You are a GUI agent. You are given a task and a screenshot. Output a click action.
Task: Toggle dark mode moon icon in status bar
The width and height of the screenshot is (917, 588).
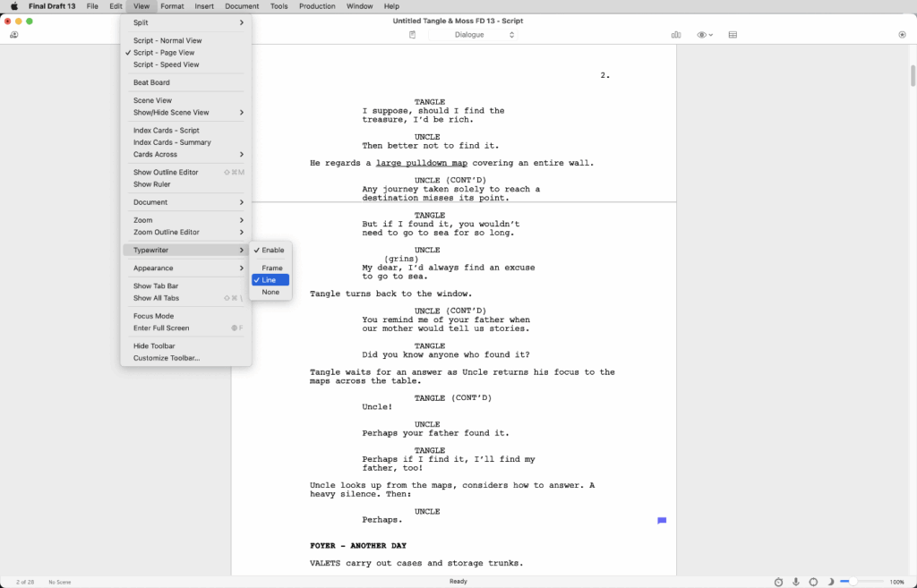pos(830,582)
